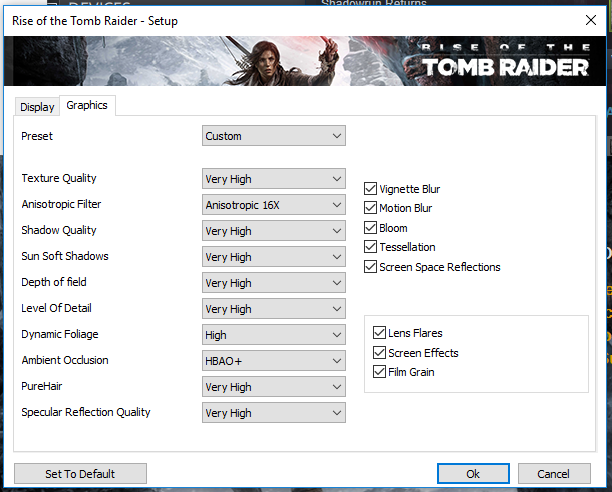Uncheck the Bloom option

pyautogui.click(x=371, y=228)
